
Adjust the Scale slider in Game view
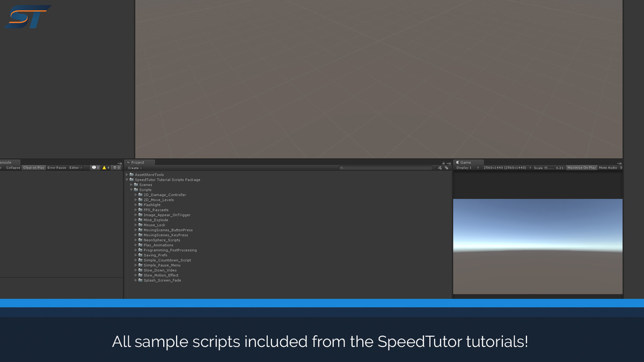point(546,167)
